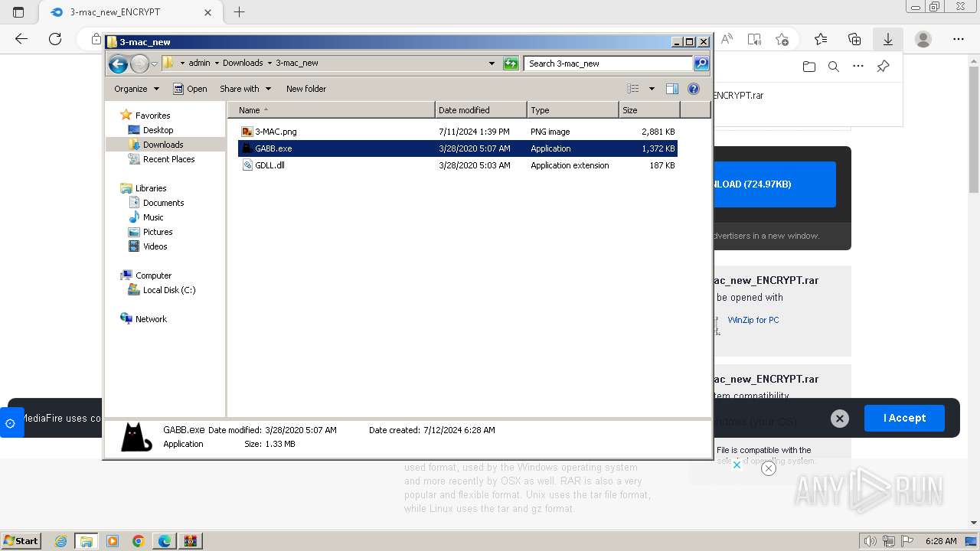This screenshot has width=980, height=551.
Task: Select Downloads in the navigation pane
Action: coord(162,145)
